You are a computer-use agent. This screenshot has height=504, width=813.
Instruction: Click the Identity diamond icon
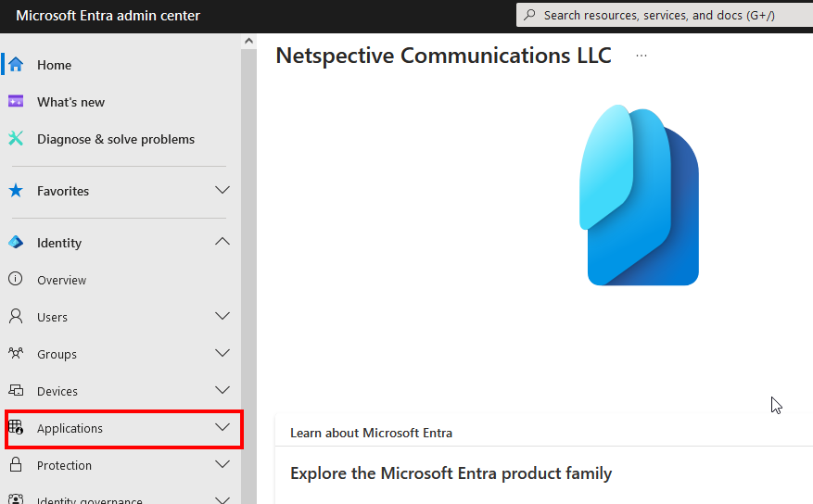tap(16, 243)
